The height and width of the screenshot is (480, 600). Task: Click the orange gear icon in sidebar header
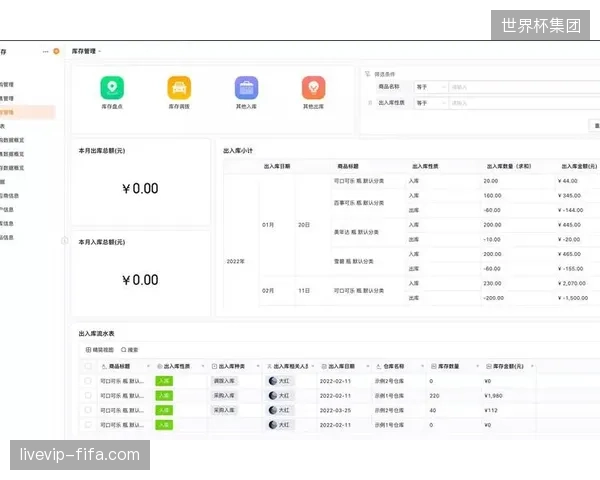click(x=56, y=51)
